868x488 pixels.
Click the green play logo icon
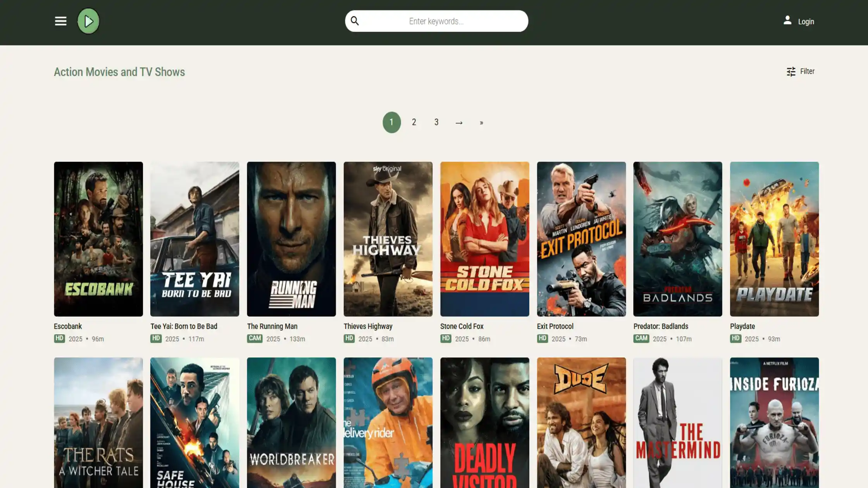pyautogui.click(x=88, y=21)
